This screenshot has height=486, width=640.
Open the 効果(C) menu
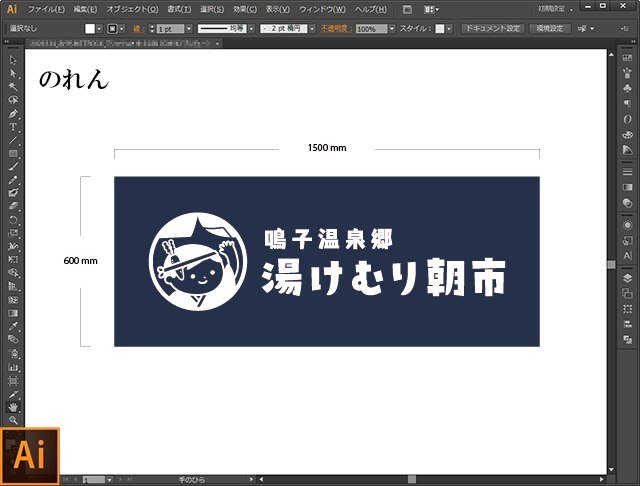tap(245, 9)
